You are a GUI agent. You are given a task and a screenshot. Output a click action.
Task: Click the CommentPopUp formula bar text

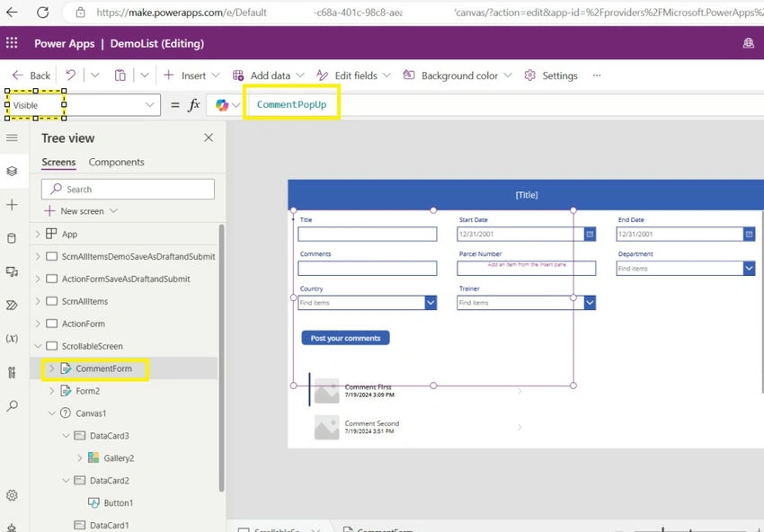[291, 104]
